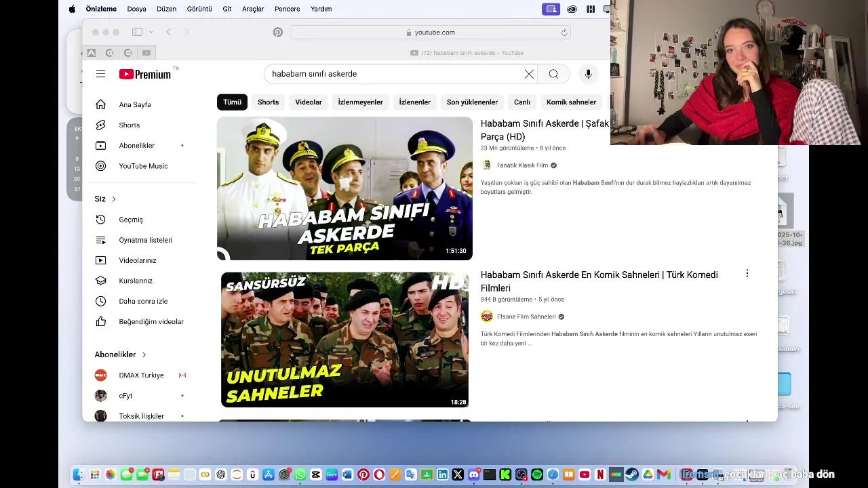The height and width of the screenshot is (488, 868).
Task: Expand the Abonelikler section header
Action: [121, 354]
